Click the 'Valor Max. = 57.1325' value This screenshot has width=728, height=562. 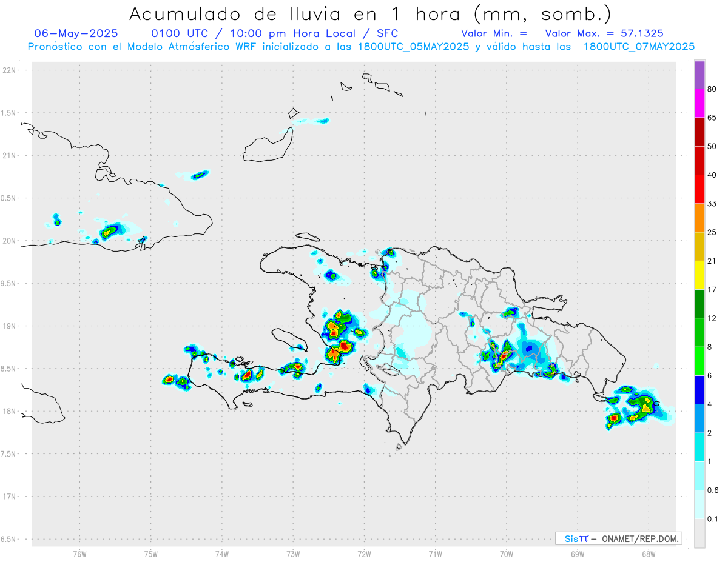(604, 33)
